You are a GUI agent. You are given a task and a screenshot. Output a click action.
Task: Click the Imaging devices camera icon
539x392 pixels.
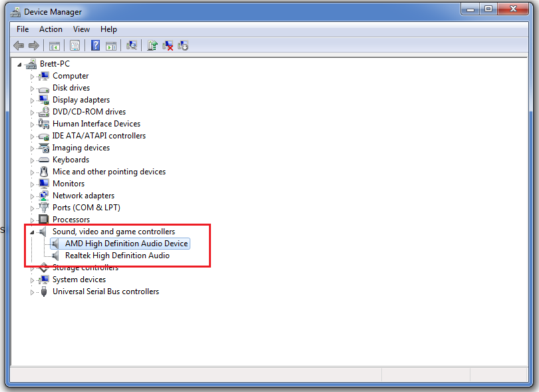click(x=44, y=148)
